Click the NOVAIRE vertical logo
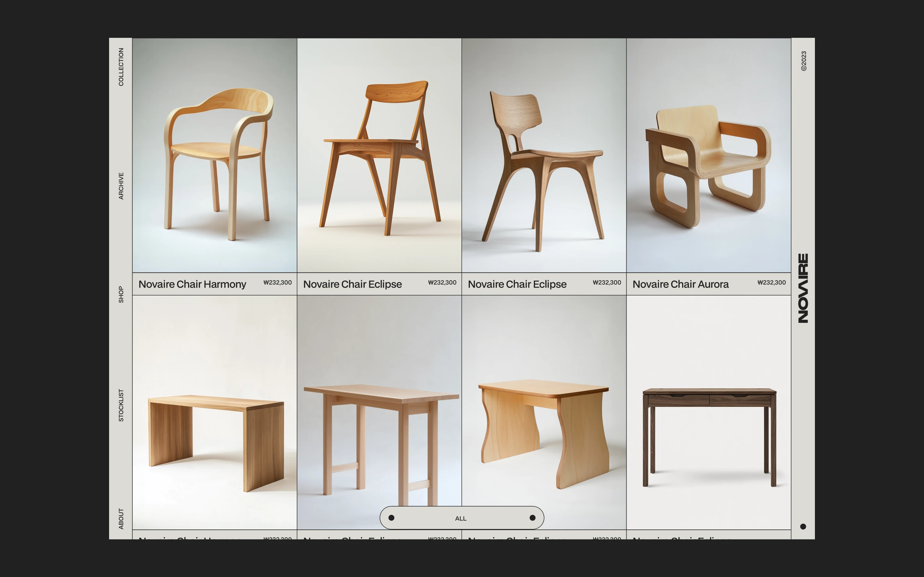 point(803,288)
